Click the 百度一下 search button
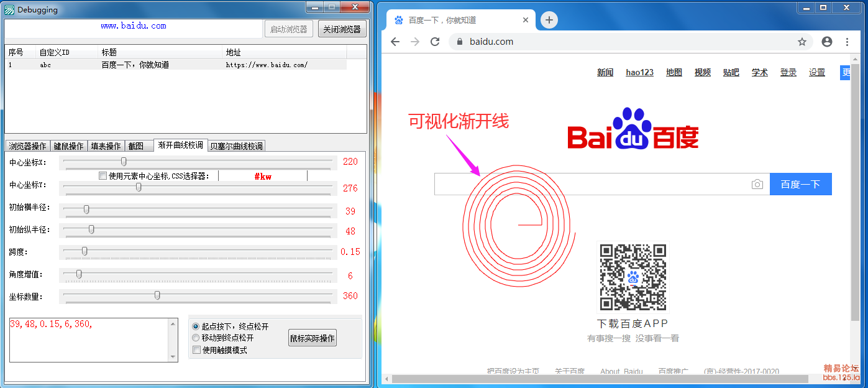Screen dimensions: 868x388 point(800,184)
